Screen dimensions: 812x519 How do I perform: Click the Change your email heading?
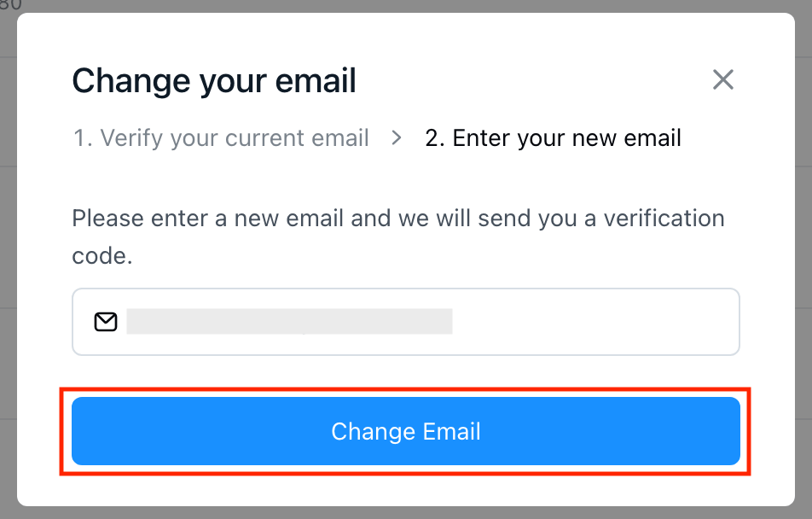click(214, 81)
